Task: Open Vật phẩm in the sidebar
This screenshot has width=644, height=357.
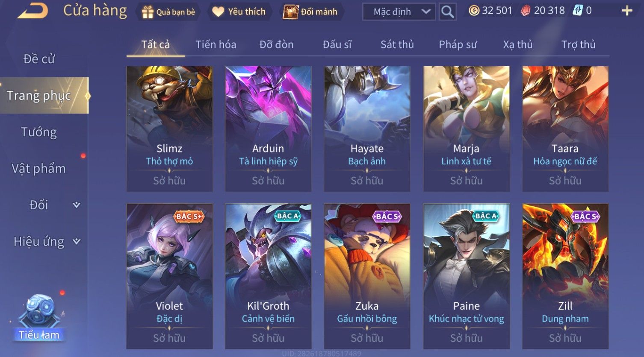Action: pos(39,169)
